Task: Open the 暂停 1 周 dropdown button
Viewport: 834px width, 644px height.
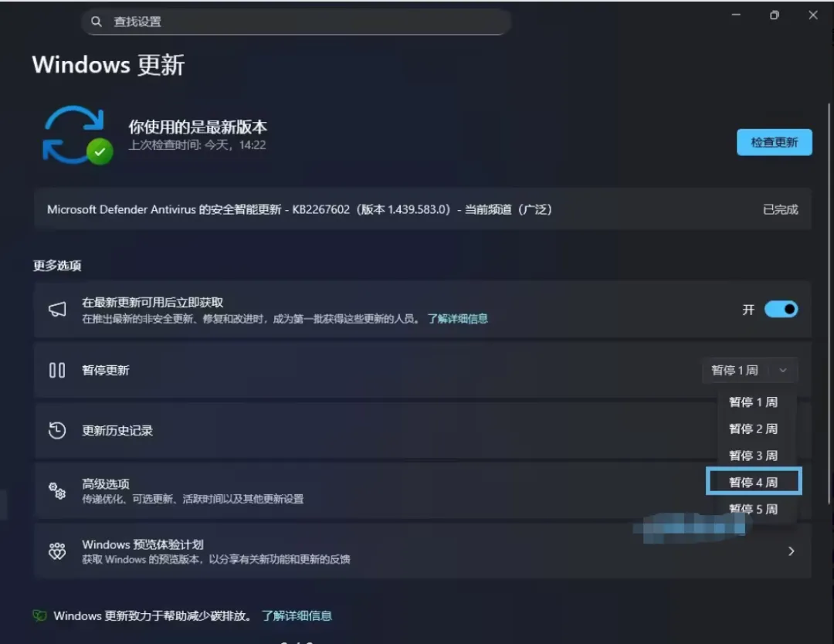Action: pyautogui.click(x=750, y=370)
